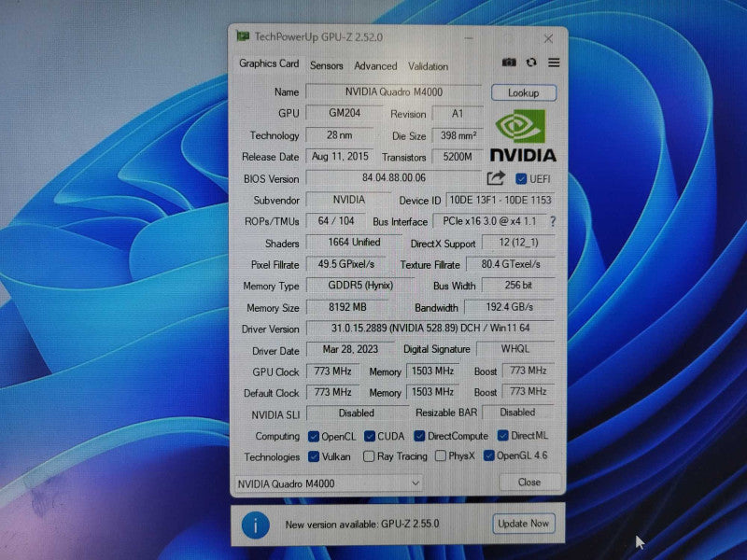Screen dimensions: 747x560
Task: Click the Driver Date value Mar 28, 2023
Action: coord(350,349)
